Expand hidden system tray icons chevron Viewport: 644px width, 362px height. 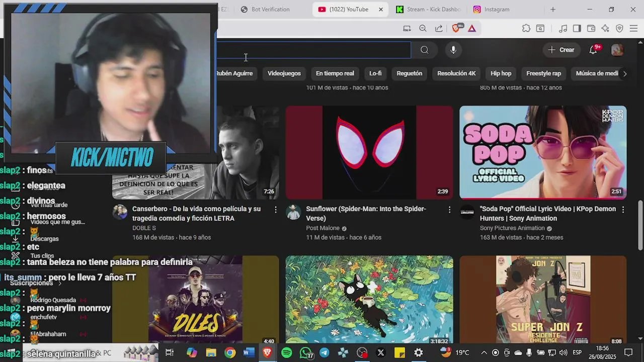coord(484,353)
